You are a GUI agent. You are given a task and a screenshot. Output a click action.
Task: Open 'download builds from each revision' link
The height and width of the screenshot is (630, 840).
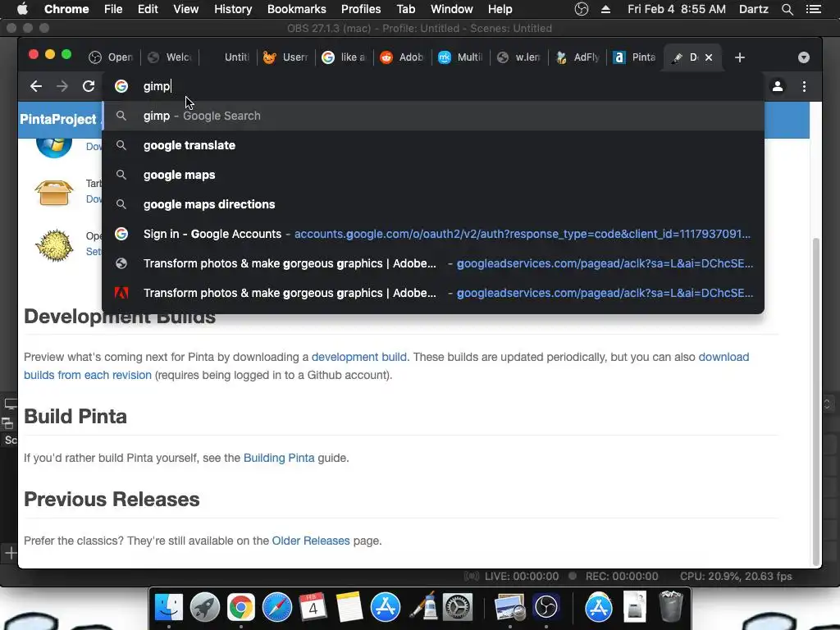point(386,366)
